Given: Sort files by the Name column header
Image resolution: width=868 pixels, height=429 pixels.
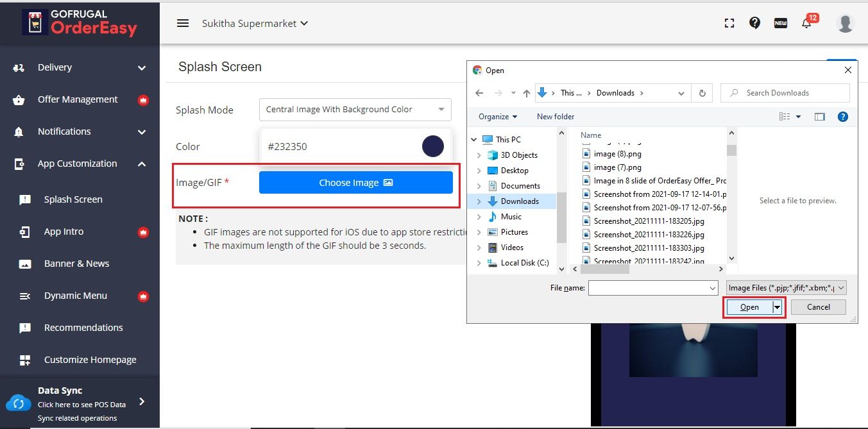Looking at the screenshot, I should [591, 135].
